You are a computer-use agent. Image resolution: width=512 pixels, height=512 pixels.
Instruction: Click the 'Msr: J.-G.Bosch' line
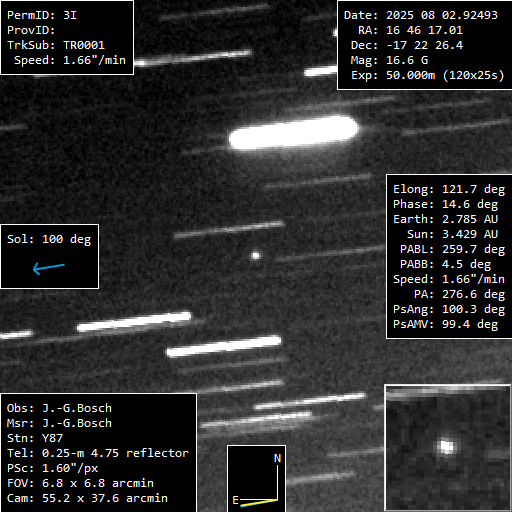pos(59,423)
